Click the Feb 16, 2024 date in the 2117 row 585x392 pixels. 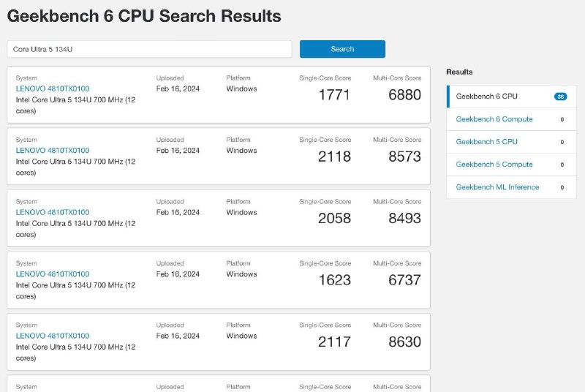point(178,336)
